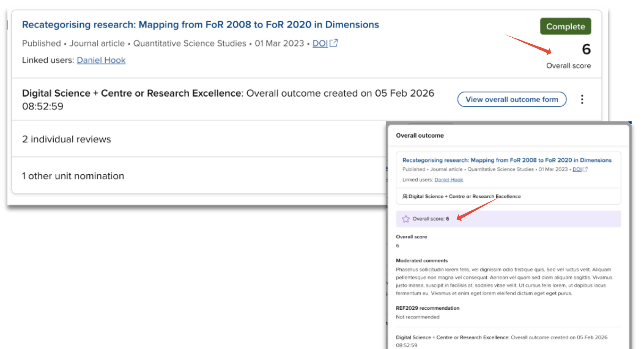
Task: Expand the 2 individual reviews row
Action: (x=66, y=139)
